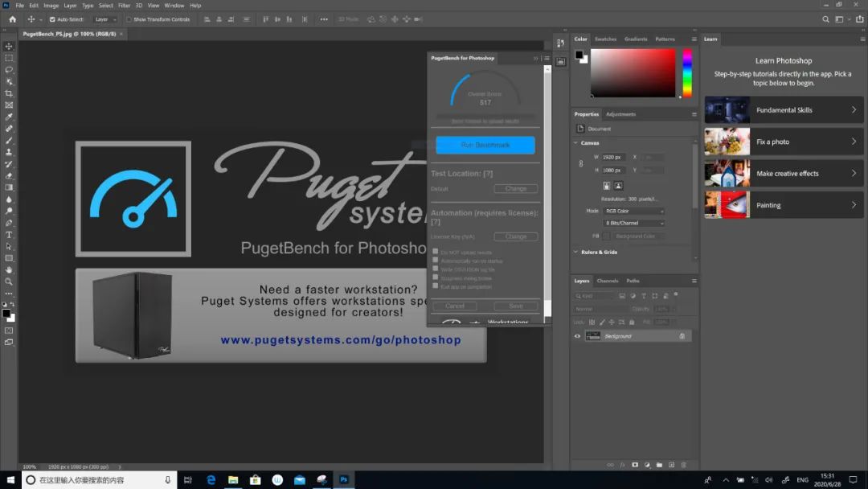Select the Zoom tool
This screenshot has height=489, width=868.
click(9, 281)
